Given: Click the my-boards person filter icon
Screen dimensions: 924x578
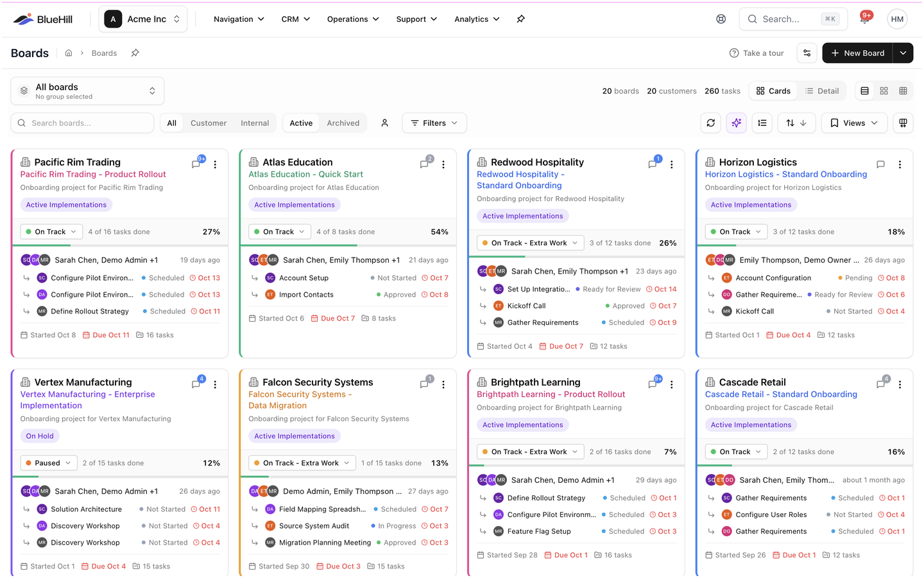Looking at the screenshot, I should pyautogui.click(x=385, y=123).
